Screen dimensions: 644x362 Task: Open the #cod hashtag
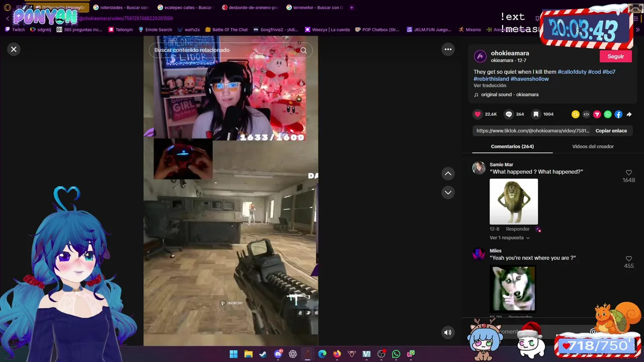coord(594,72)
